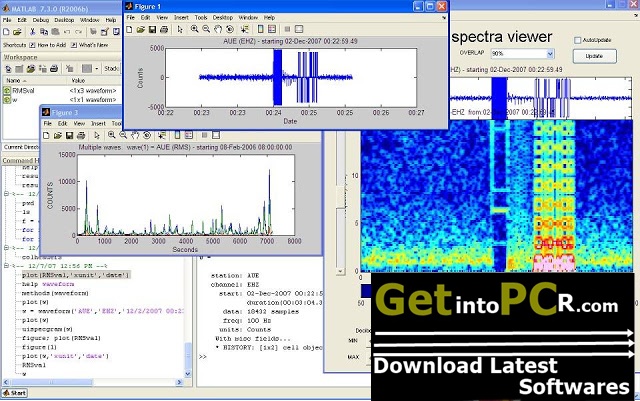Open the What's New shortcut
The width and height of the screenshot is (640, 401).
click(x=89, y=45)
